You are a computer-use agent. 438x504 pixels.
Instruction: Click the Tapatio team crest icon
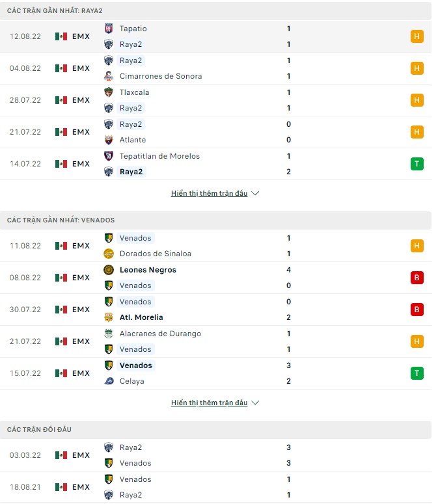click(109, 29)
